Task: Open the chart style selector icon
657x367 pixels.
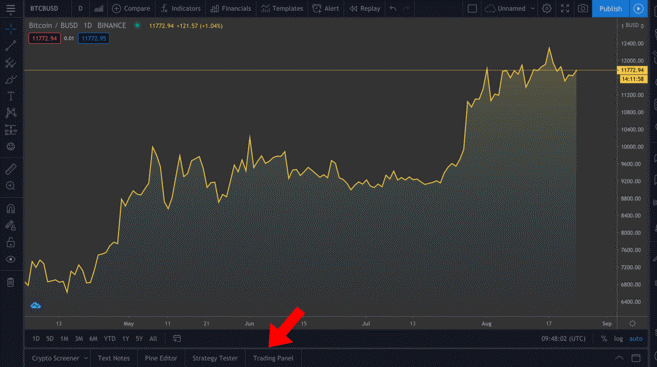Action: pyautogui.click(x=99, y=9)
